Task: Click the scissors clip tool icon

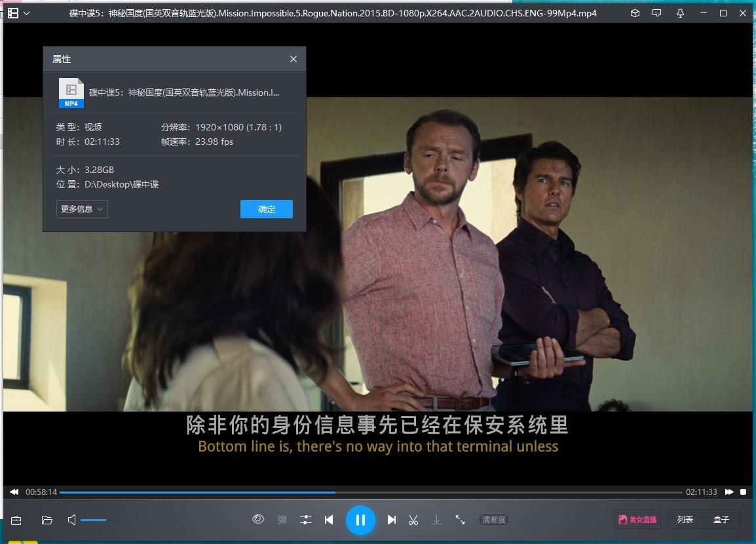Action: point(413,520)
